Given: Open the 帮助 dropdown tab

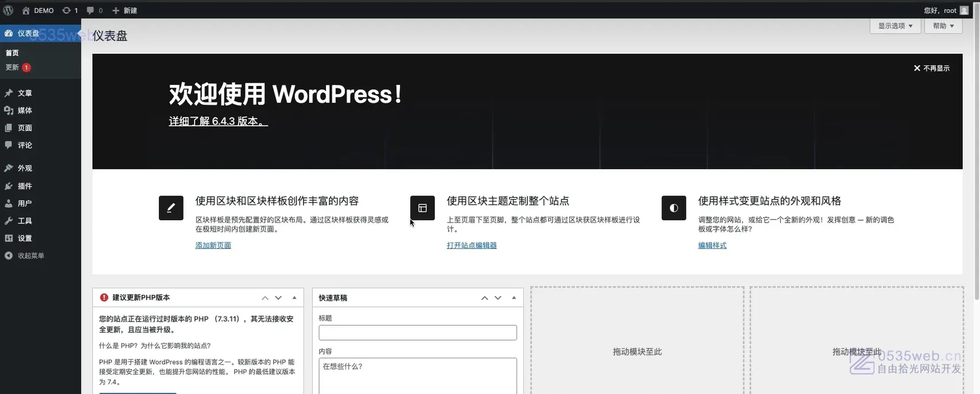Looking at the screenshot, I should [x=943, y=26].
